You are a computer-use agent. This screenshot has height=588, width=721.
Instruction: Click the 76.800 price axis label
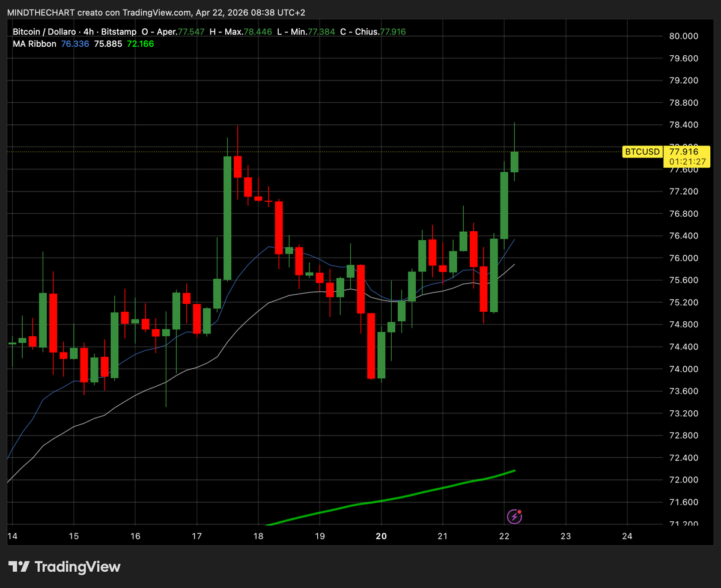[x=683, y=214]
